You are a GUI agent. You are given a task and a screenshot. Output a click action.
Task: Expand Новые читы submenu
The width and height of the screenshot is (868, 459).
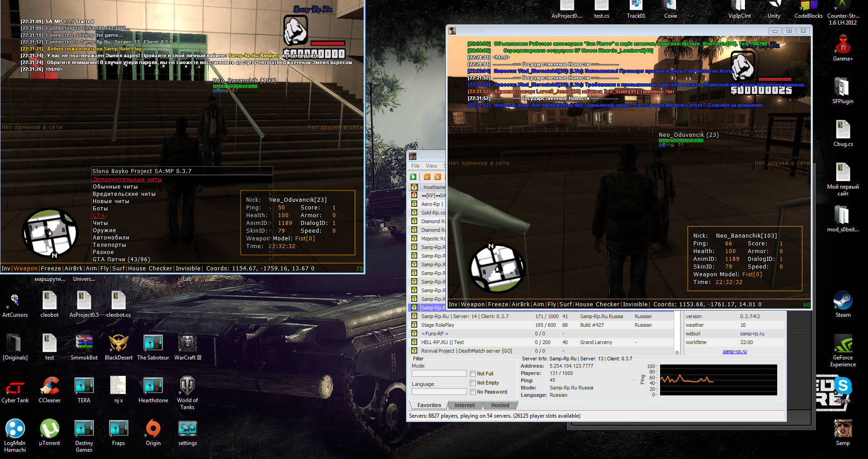(x=182, y=201)
